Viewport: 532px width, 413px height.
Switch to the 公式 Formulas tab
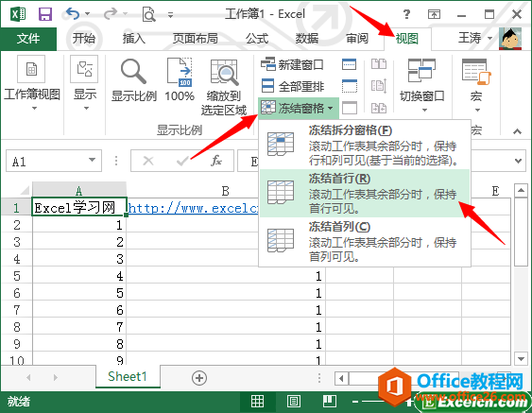tap(257, 39)
